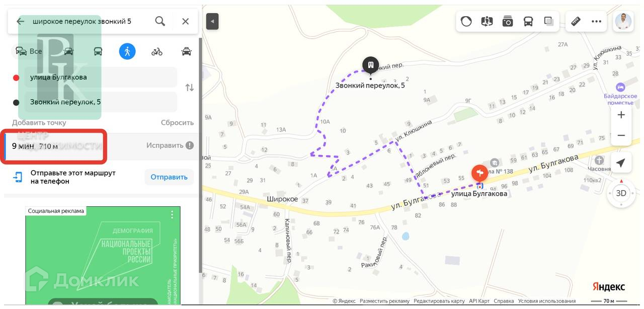
Task: Go back with the search bar arrow
Action: 21,22
